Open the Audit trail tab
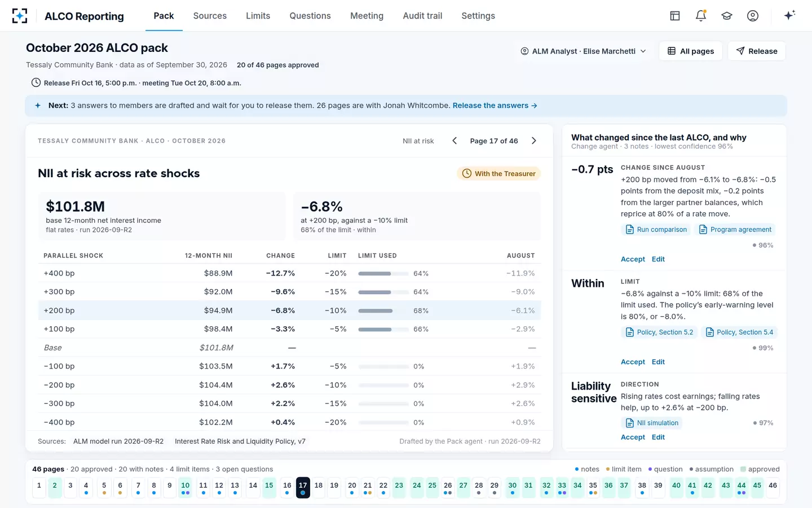 point(422,16)
